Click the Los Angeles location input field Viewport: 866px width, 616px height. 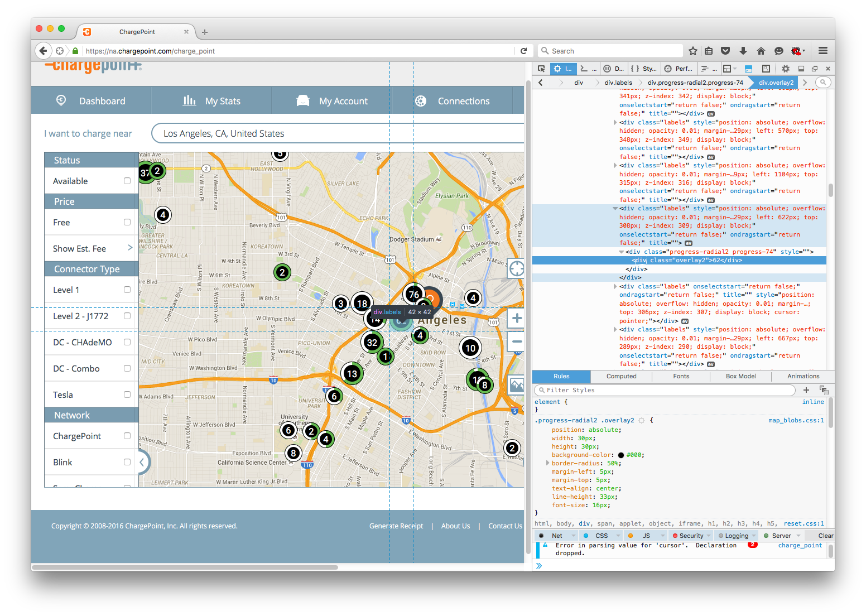coord(338,133)
